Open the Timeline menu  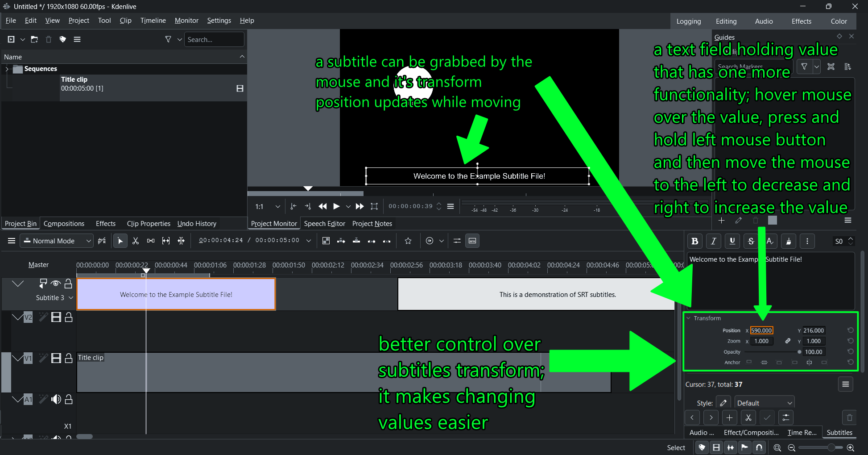(x=153, y=21)
